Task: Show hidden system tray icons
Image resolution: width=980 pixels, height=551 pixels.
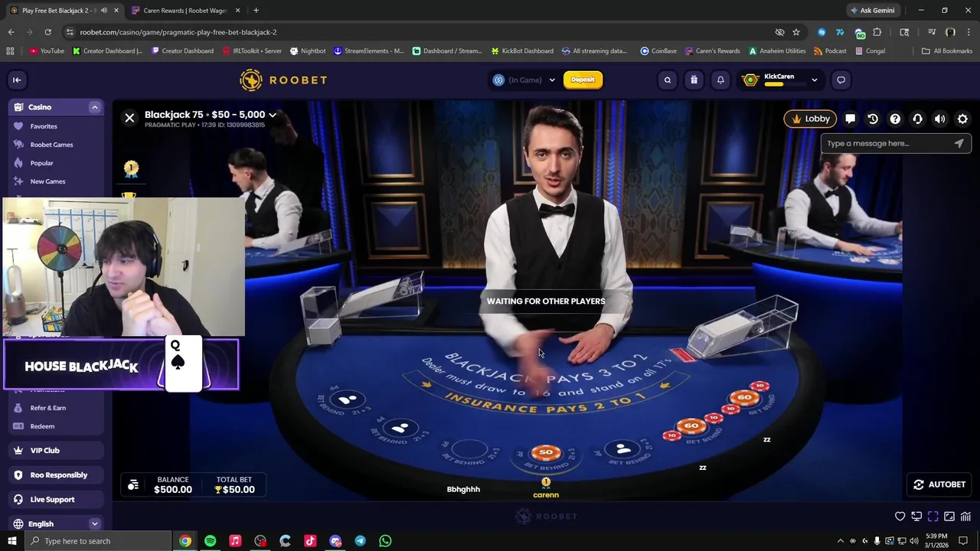Action: coord(841,541)
